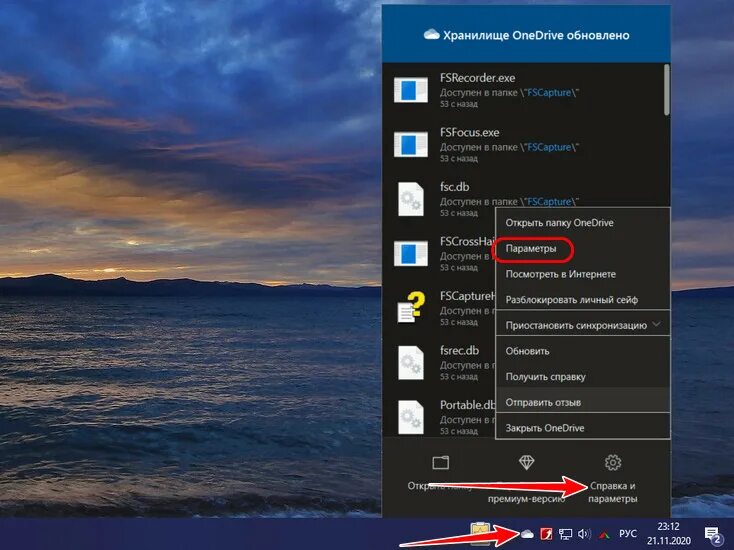The width and height of the screenshot is (734, 550).
Task: Click the 'РУС' language indicator
Action: click(627, 534)
